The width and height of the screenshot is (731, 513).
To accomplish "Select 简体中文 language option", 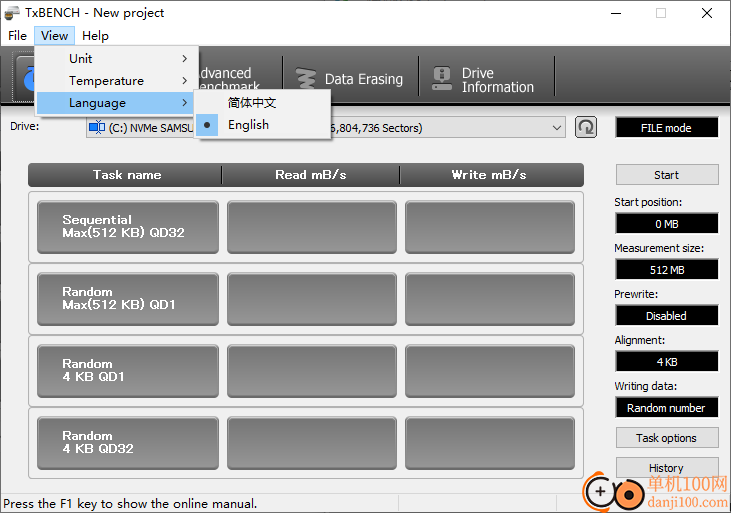I will [262, 103].
